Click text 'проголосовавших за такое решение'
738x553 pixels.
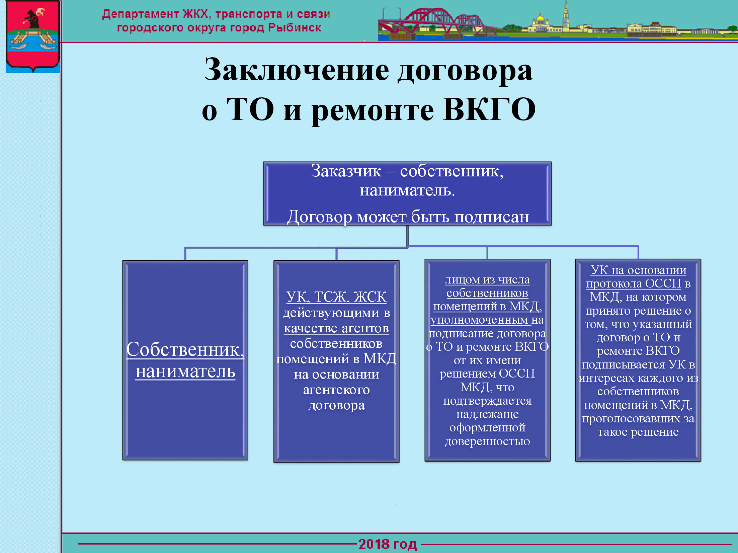coord(638,425)
